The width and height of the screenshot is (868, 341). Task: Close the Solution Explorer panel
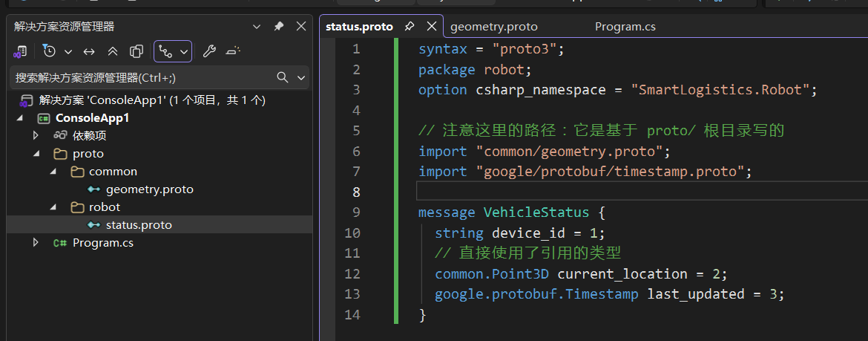pyautogui.click(x=301, y=26)
